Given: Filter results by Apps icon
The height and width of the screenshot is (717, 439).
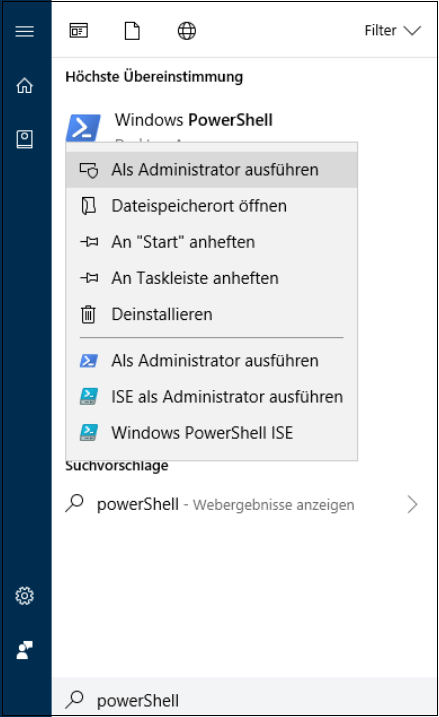Looking at the screenshot, I should point(79,31).
